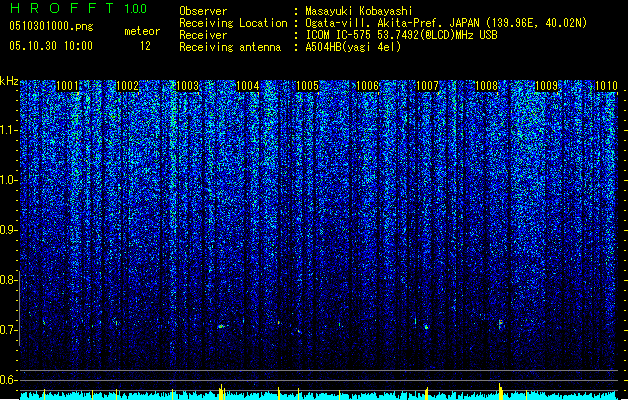Image resolution: width=629 pixels, height=400 pixels.
Task: Click the meteor count 12
Action: point(145,46)
